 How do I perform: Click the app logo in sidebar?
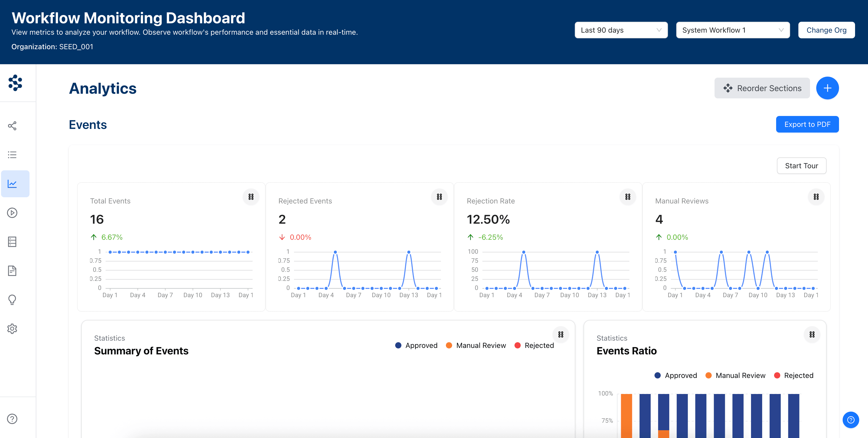(15, 83)
